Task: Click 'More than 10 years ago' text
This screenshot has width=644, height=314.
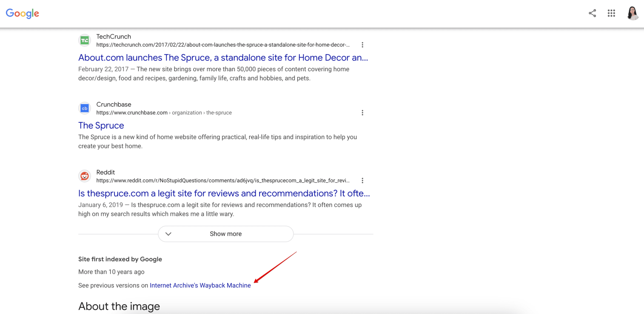Action: pos(112,272)
